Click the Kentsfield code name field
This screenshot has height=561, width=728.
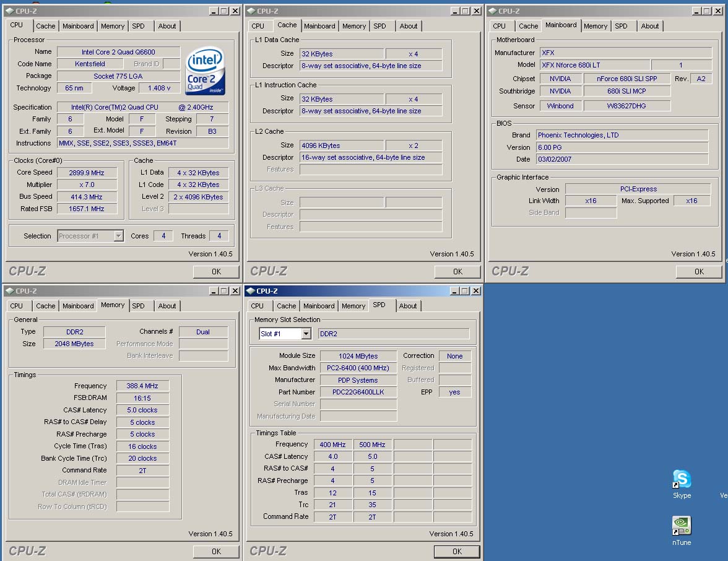[x=90, y=64]
